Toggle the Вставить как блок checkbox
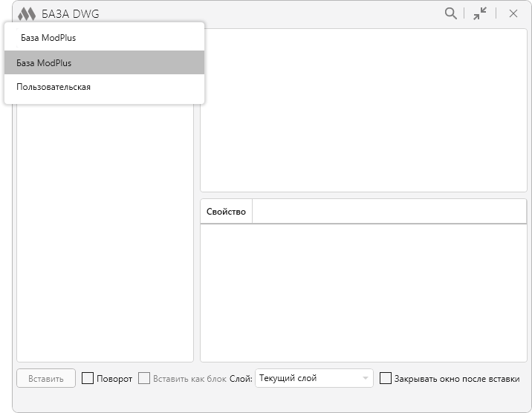 (x=144, y=378)
